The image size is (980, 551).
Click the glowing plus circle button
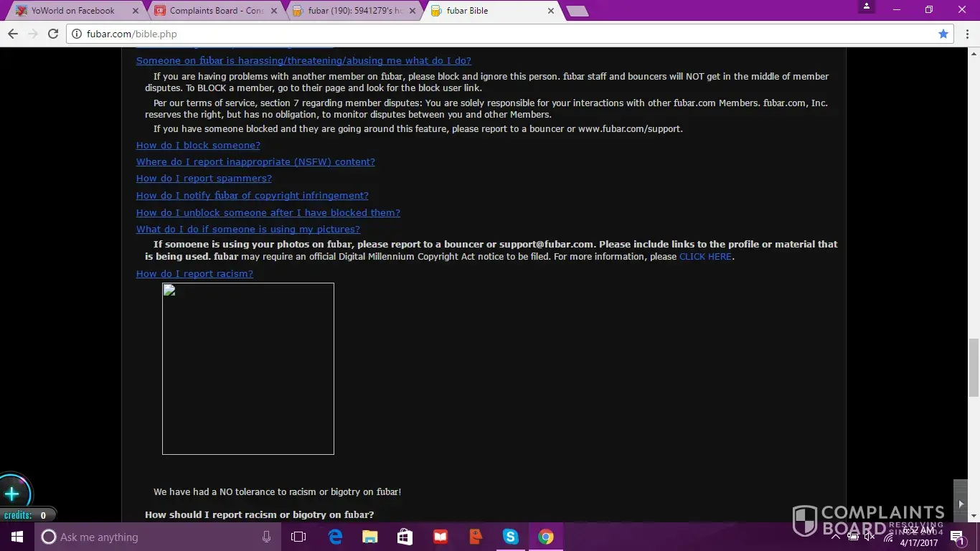[x=12, y=494]
